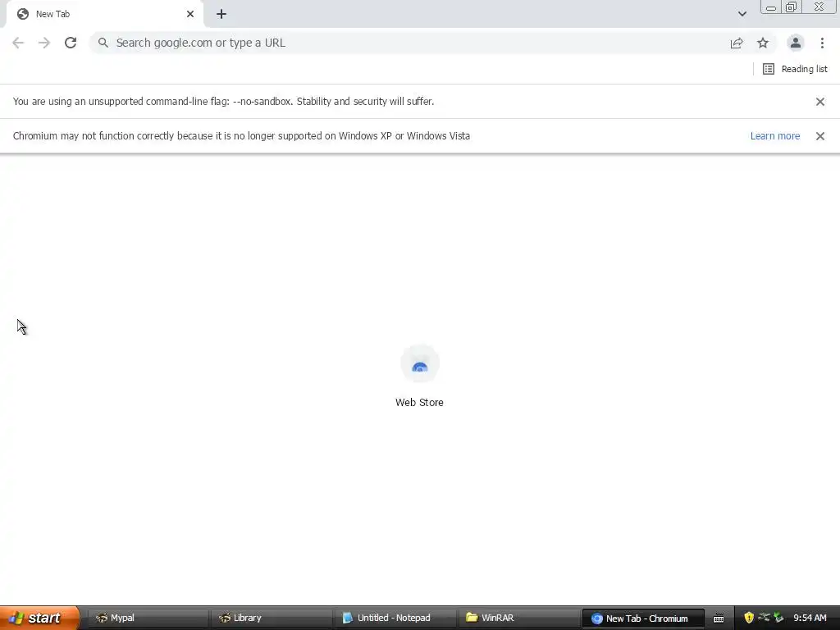840x630 pixels.
Task: Switch to Untitled - Notepad in taskbar
Action: coord(395,618)
